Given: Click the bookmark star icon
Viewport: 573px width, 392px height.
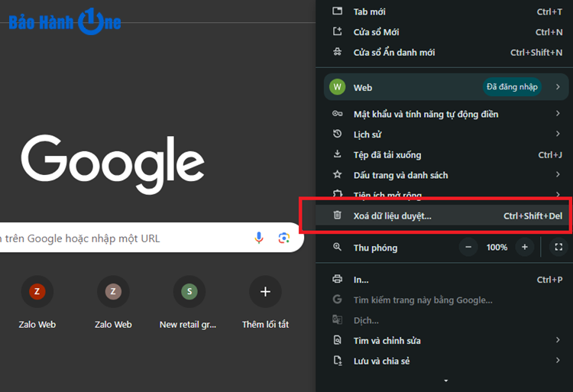Looking at the screenshot, I should (x=337, y=175).
